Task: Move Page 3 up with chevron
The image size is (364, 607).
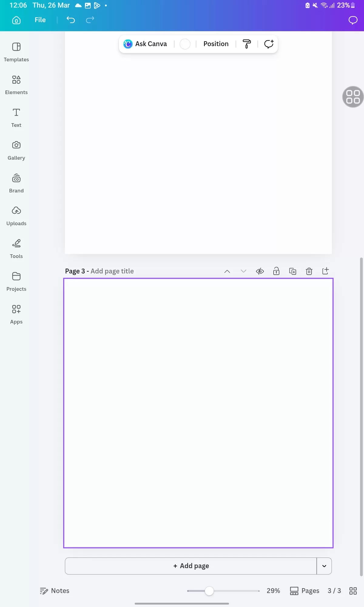Action: click(x=227, y=271)
